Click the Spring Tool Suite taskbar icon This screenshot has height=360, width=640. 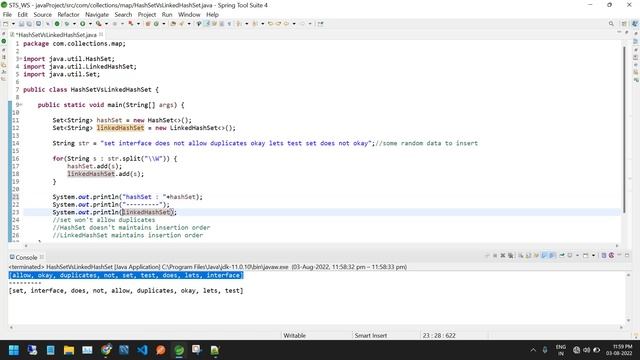click(x=179, y=350)
